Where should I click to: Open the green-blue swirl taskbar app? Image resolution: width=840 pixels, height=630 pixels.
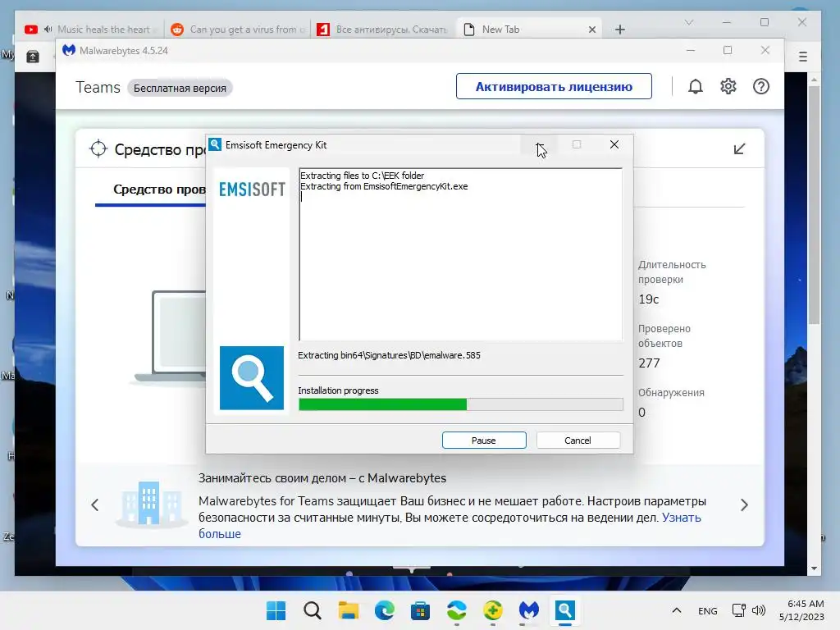point(456,610)
